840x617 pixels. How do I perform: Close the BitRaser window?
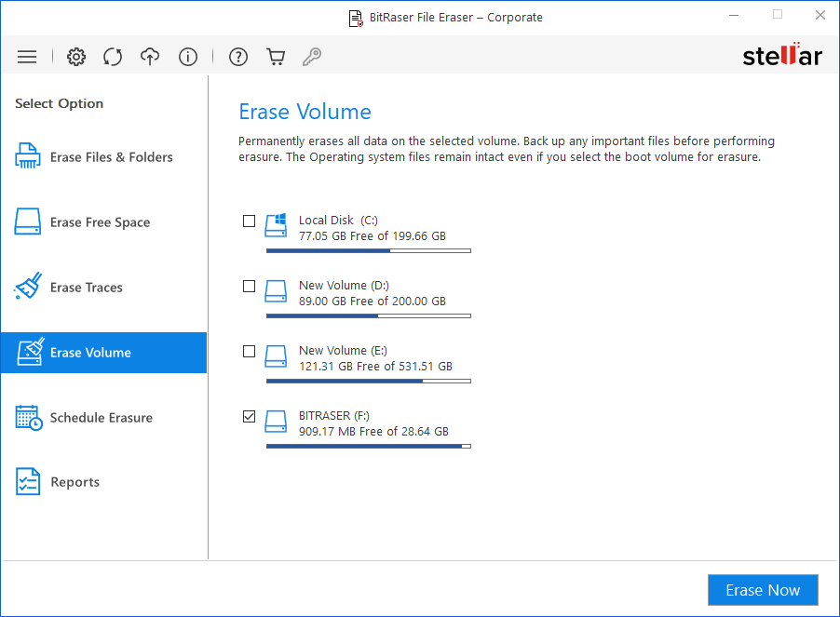coord(820,16)
